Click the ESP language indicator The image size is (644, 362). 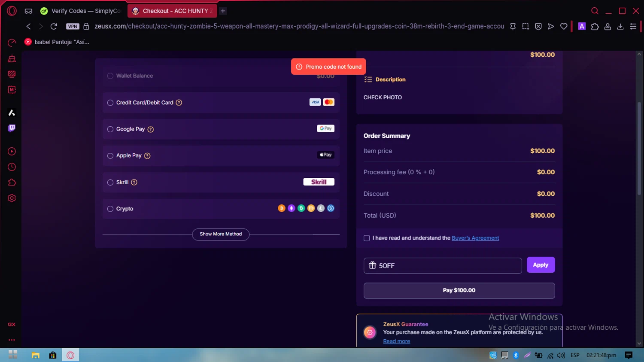pos(575,355)
